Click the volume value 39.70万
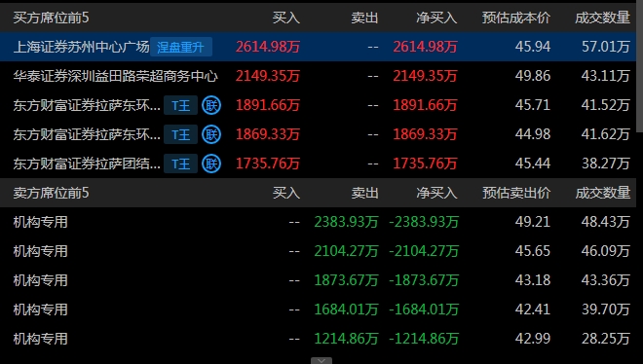643x364 pixels. point(606,309)
